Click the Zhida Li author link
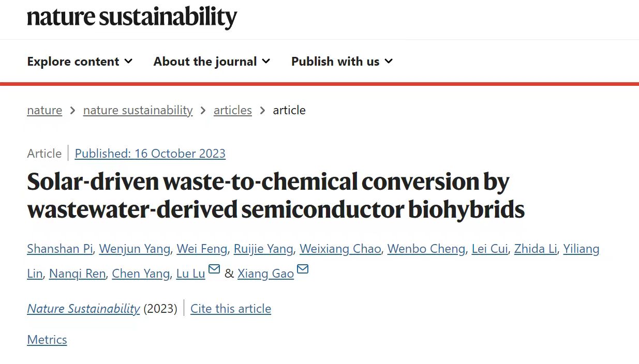The width and height of the screenshot is (639, 364). pos(536,249)
